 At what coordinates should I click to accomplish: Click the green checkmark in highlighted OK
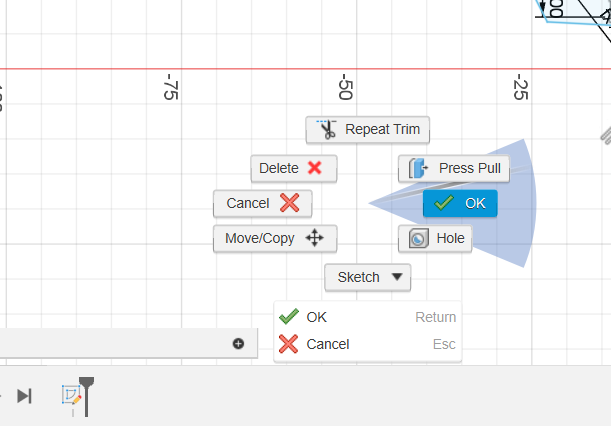tap(444, 203)
